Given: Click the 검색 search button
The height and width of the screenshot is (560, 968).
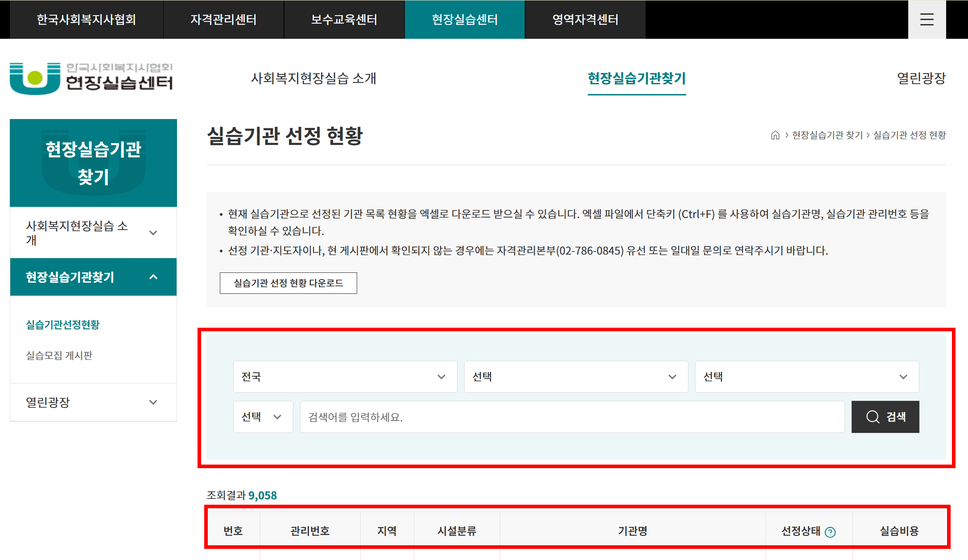Looking at the screenshot, I should [885, 416].
